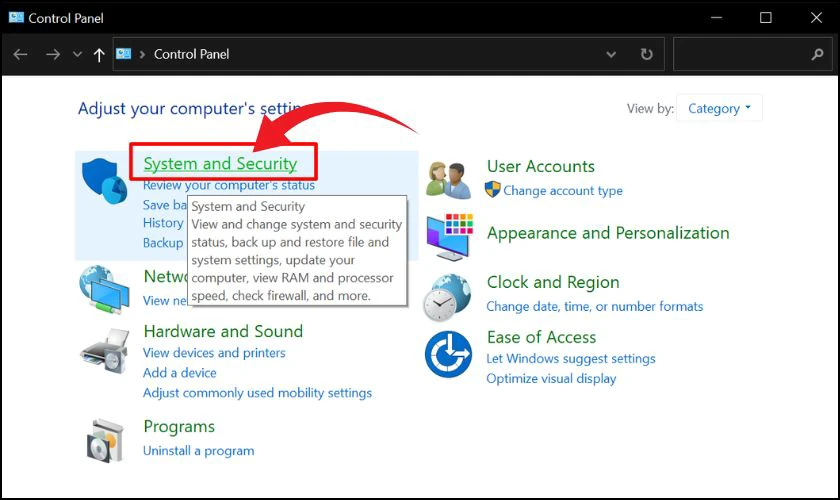Click Let Windows suggest settings
Screen dimensions: 840x500
(x=571, y=359)
